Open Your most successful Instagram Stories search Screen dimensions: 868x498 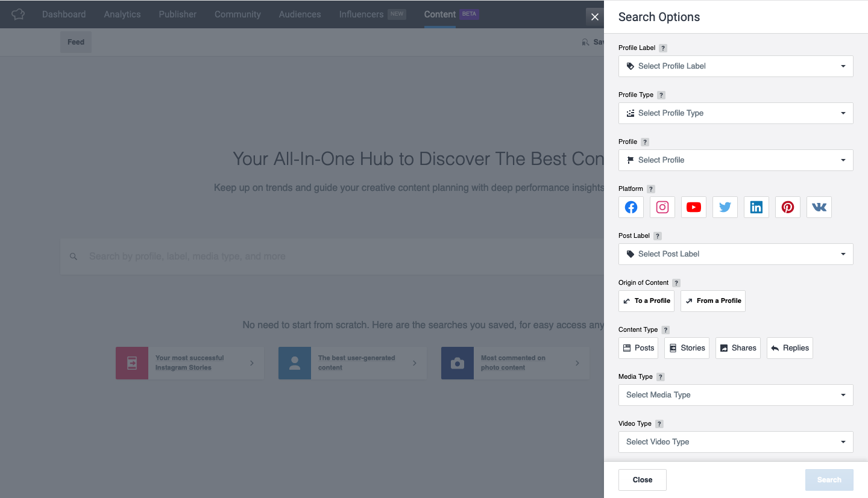coord(190,363)
